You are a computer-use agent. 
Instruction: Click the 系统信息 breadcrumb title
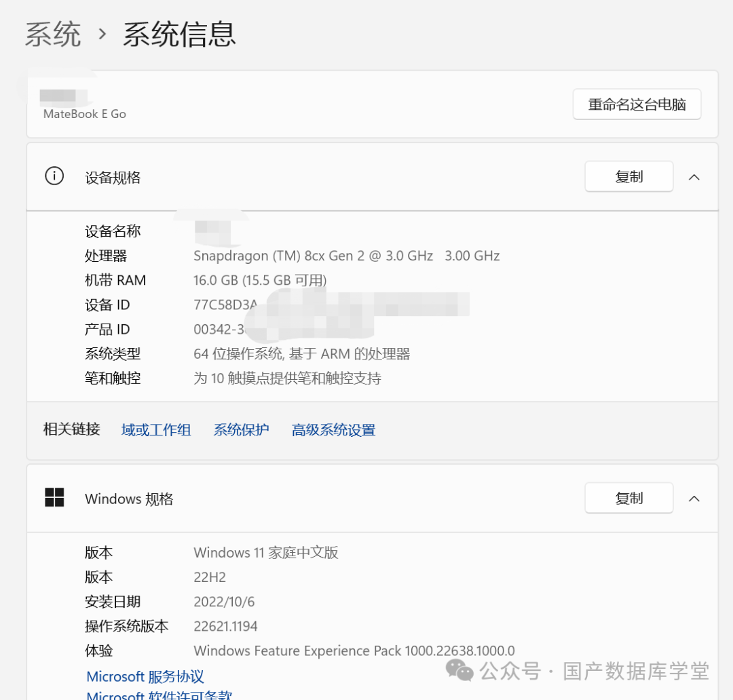click(179, 34)
